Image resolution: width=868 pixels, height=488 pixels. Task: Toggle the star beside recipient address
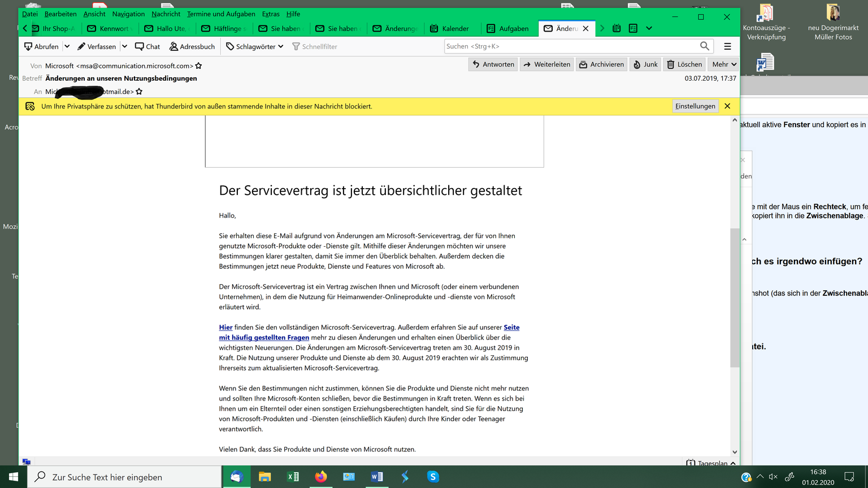(139, 91)
